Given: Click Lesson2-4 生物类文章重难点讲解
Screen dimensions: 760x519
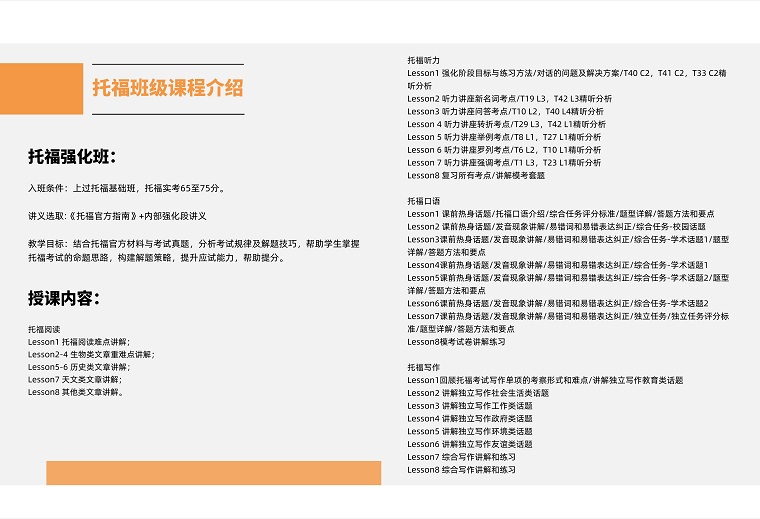Looking at the screenshot, I should (x=91, y=354).
